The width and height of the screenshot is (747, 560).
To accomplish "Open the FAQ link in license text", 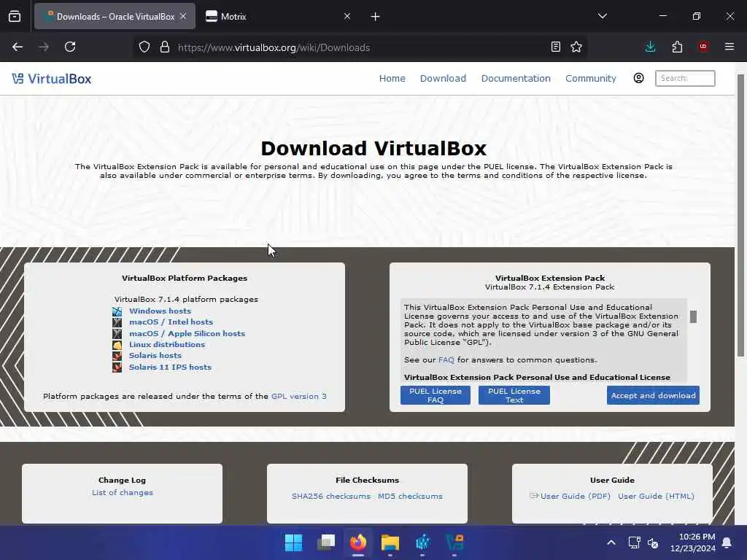I will 446,360.
